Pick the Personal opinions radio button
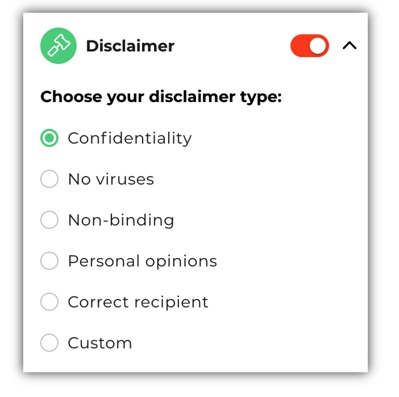This screenshot has width=399, height=397. pos(49,261)
